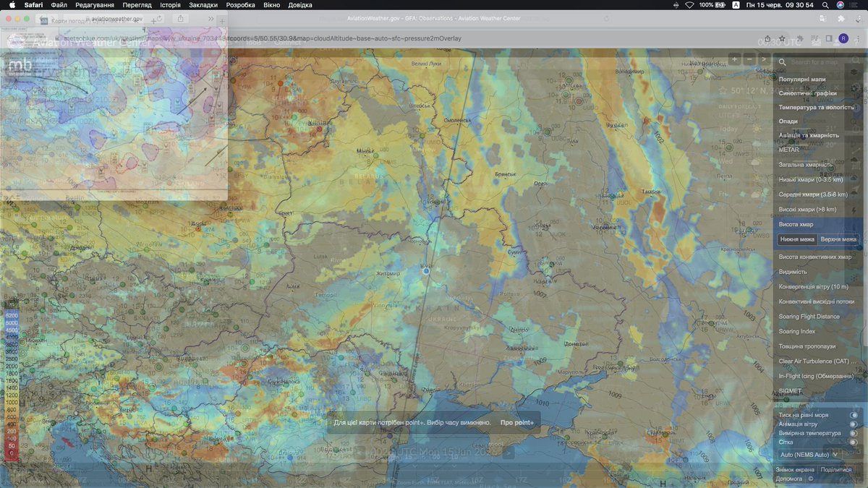The width and height of the screenshot is (868, 488).
Task: Click the share icon in the small Safari window
Action: tap(181, 19)
